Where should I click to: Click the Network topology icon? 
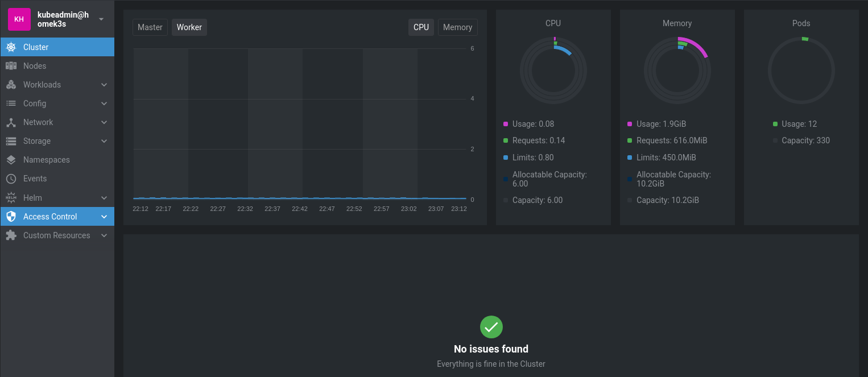[x=11, y=122]
